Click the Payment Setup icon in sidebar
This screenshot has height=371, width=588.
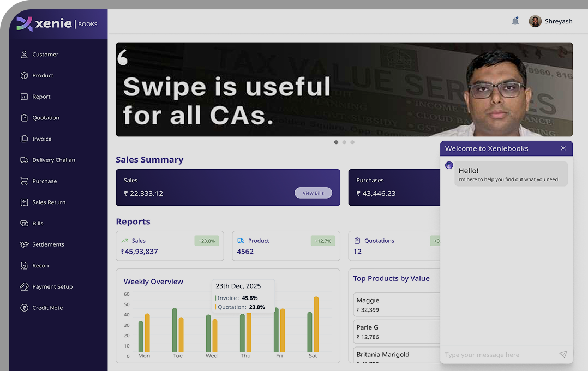(x=24, y=286)
